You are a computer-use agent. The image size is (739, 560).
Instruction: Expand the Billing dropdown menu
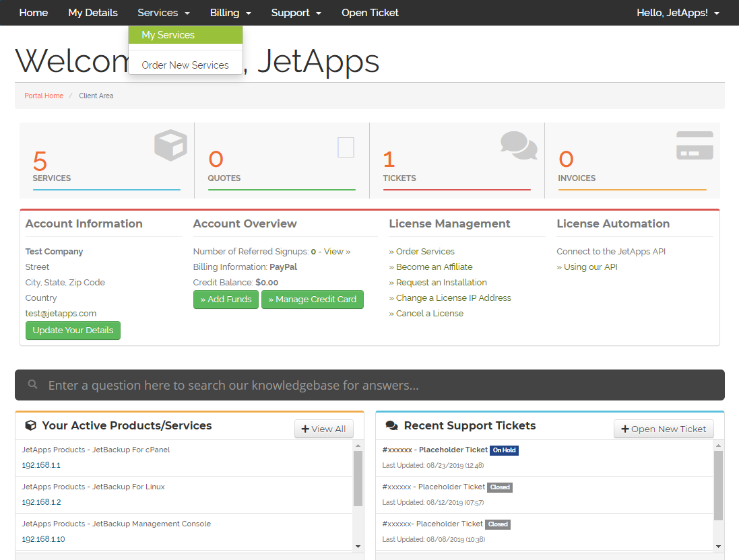pos(230,13)
